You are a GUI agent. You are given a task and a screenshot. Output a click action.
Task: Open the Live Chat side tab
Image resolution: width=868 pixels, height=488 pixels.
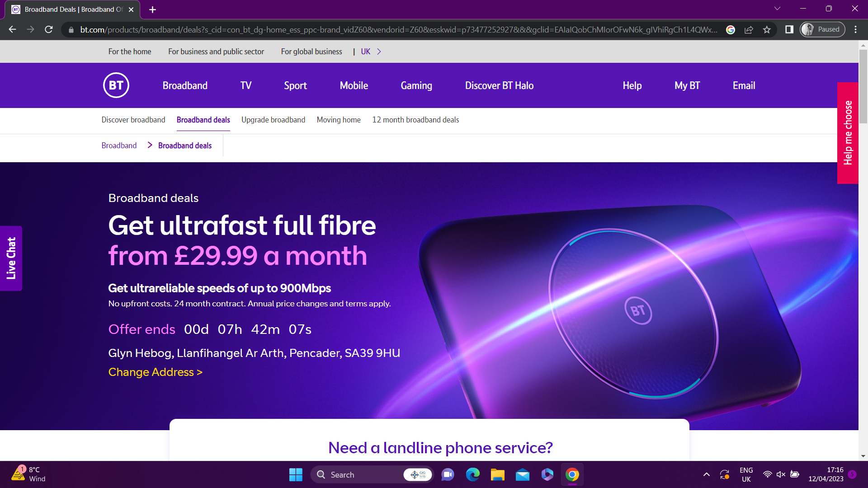pos(11,258)
